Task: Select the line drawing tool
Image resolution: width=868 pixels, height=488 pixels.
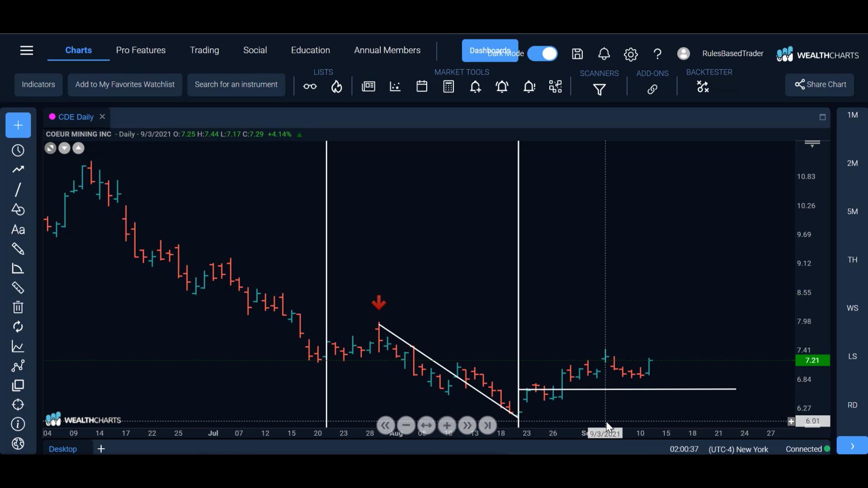Action: click(18, 189)
